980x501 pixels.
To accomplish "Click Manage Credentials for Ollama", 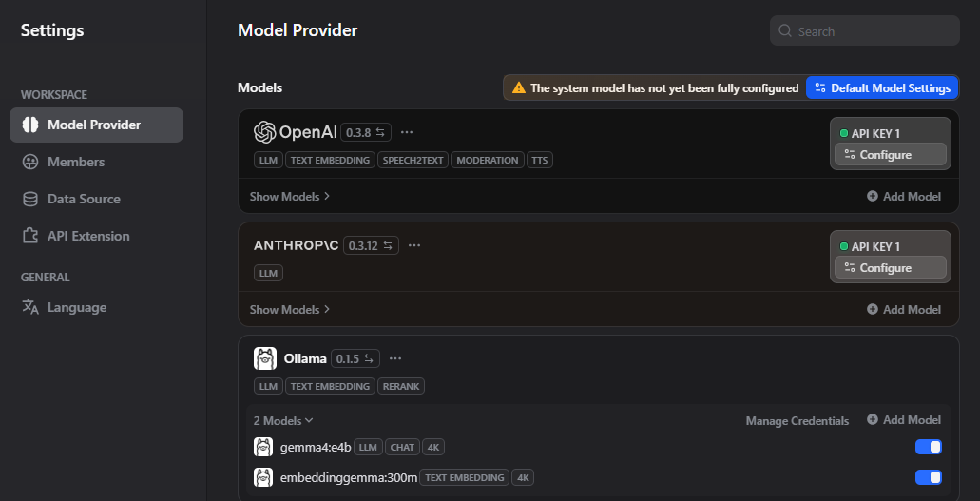I will pyautogui.click(x=797, y=421).
